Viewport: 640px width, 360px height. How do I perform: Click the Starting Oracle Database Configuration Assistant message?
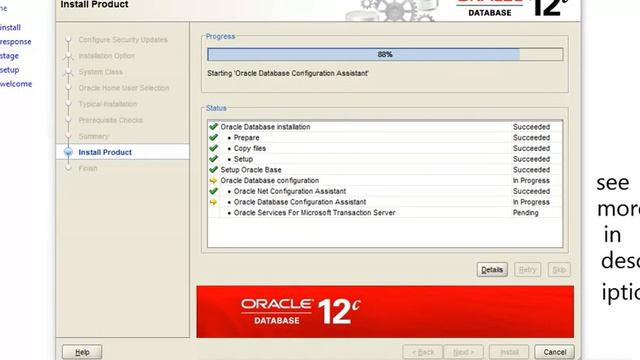coord(288,73)
